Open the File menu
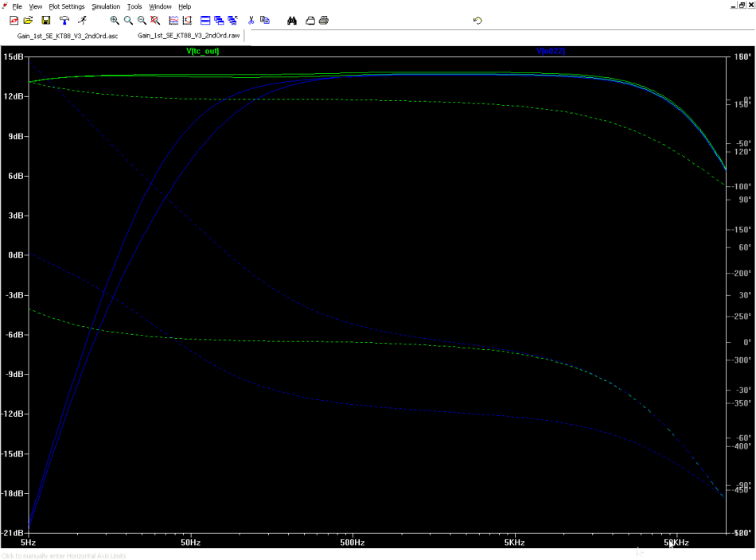756x560 pixels. tap(17, 6)
